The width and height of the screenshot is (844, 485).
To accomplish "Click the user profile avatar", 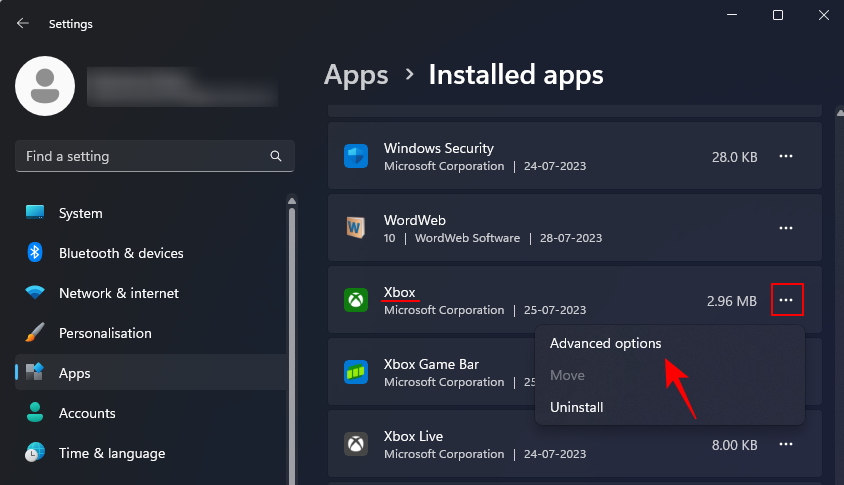I will (45, 86).
